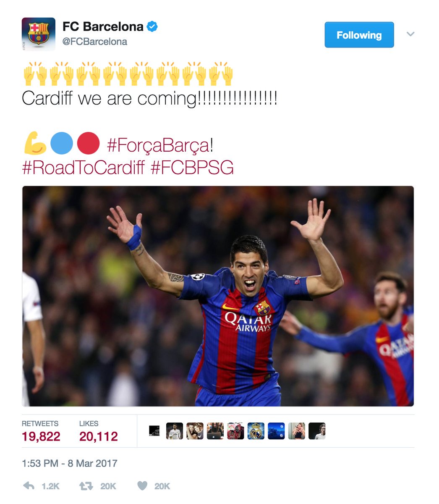439x504 pixels.
Task: Click the blue verified badge
Action: pyautogui.click(x=152, y=27)
